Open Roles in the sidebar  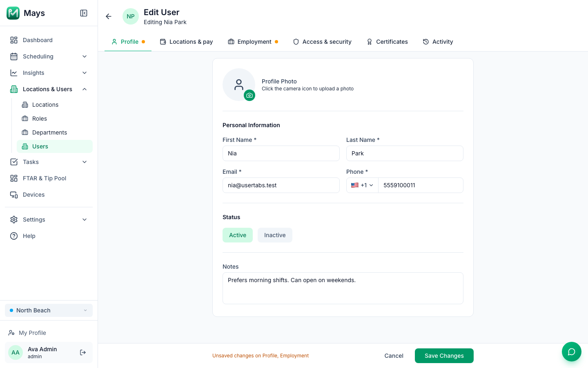pyautogui.click(x=55, y=119)
